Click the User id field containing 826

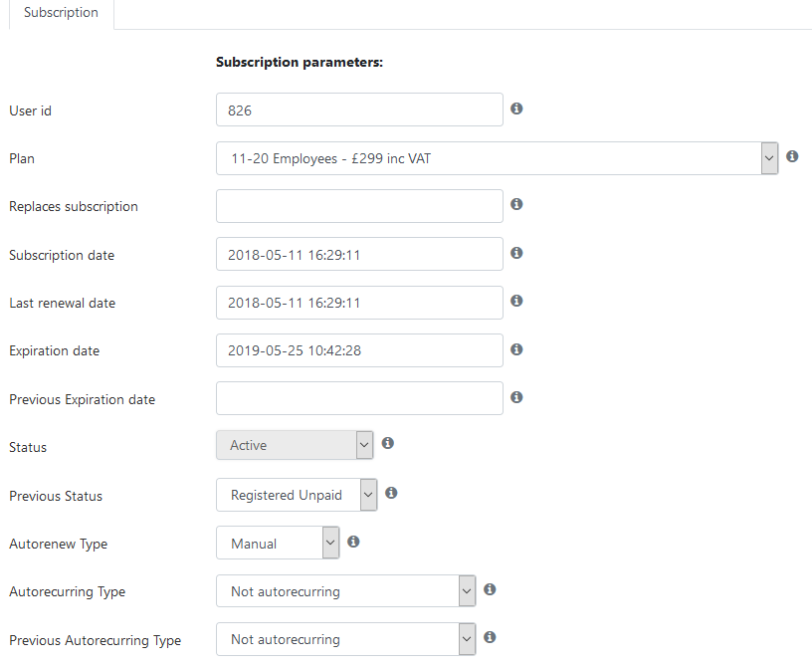359,110
